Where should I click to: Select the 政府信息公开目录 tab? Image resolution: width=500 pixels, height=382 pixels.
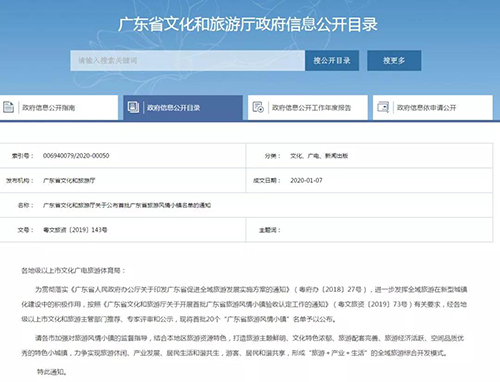(x=183, y=108)
